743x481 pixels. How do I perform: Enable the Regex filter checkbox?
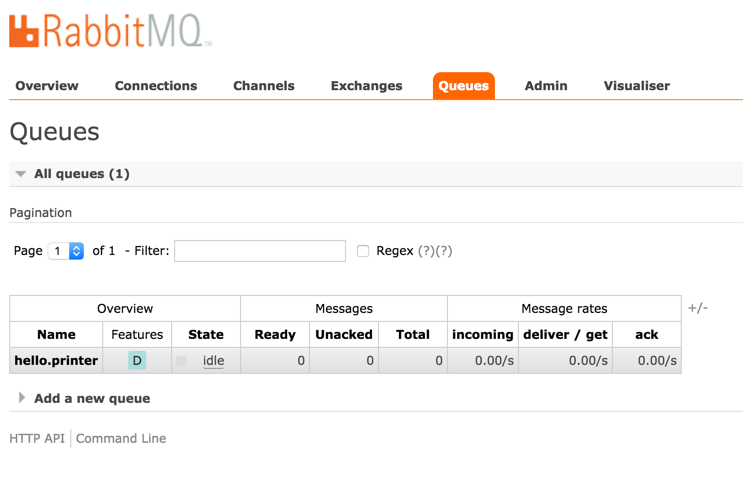(363, 251)
